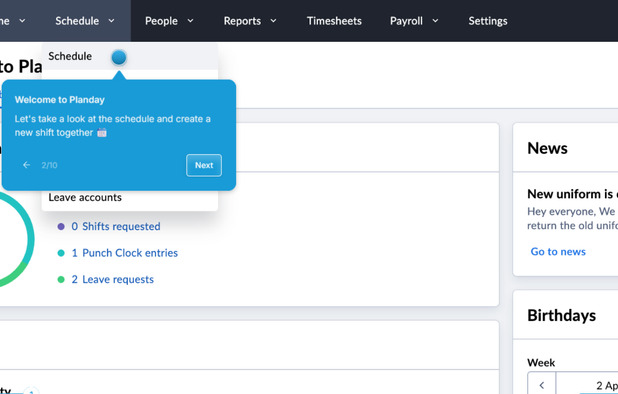This screenshot has width=618, height=394.
Task: Select Schedule item in the dropdown list
Action: point(130,56)
